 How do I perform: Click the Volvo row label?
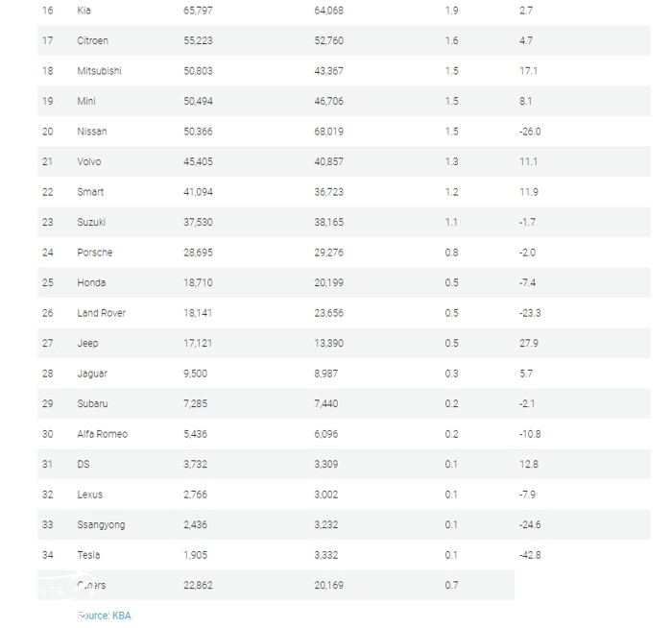pyautogui.click(x=89, y=161)
